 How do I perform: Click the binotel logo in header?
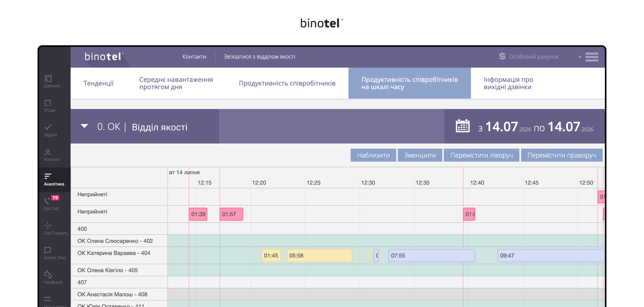point(104,57)
